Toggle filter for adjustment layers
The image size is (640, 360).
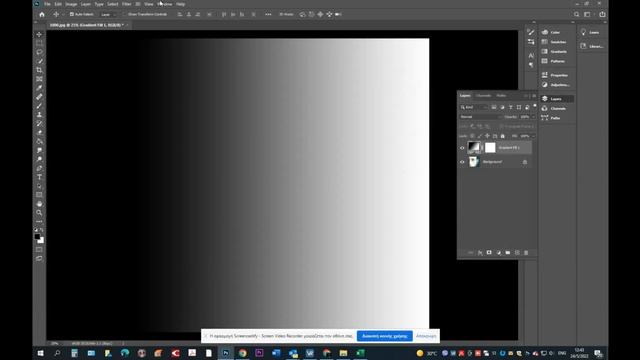click(x=502, y=107)
